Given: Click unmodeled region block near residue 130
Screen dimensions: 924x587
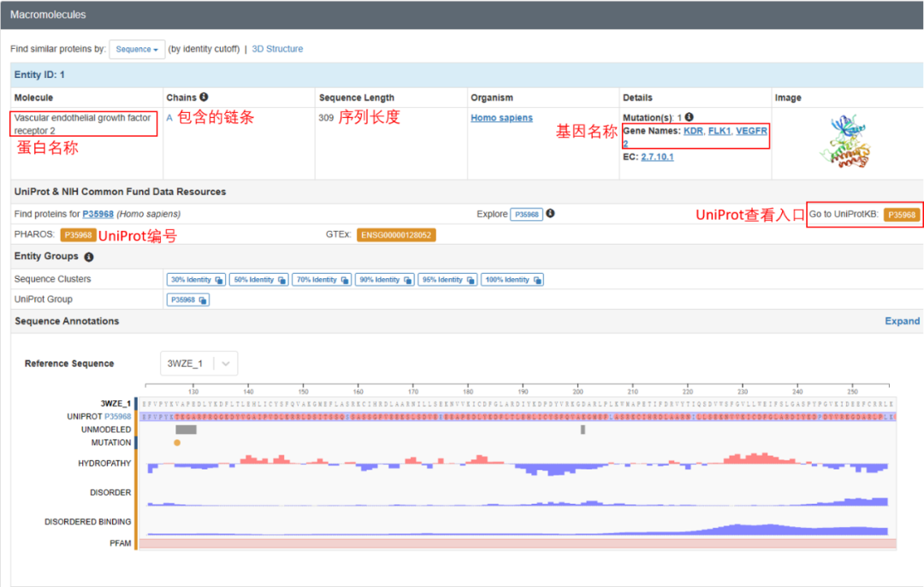Looking at the screenshot, I should coord(187,430).
